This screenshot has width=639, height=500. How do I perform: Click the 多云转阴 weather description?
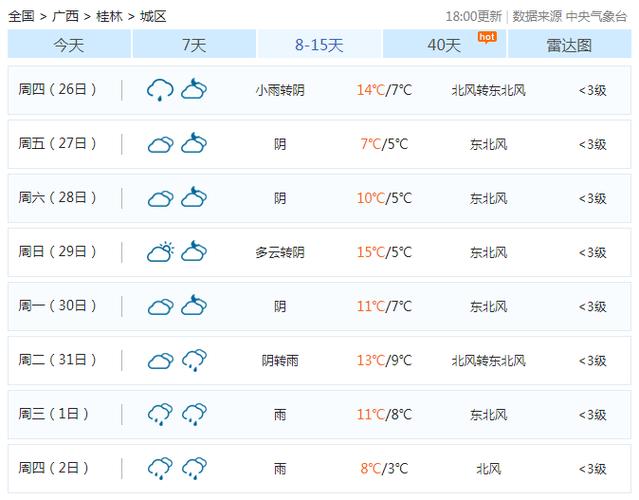click(280, 252)
